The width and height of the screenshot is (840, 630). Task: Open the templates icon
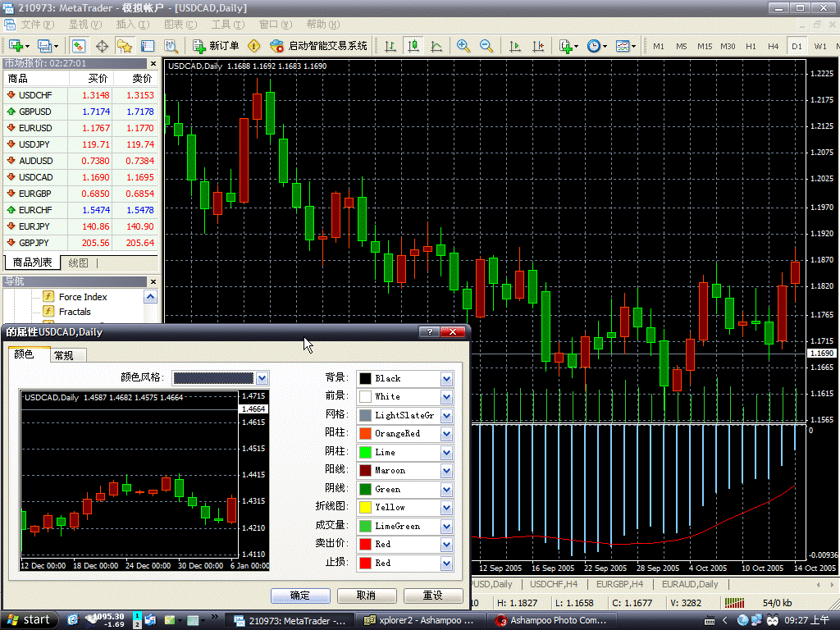tap(625, 46)
